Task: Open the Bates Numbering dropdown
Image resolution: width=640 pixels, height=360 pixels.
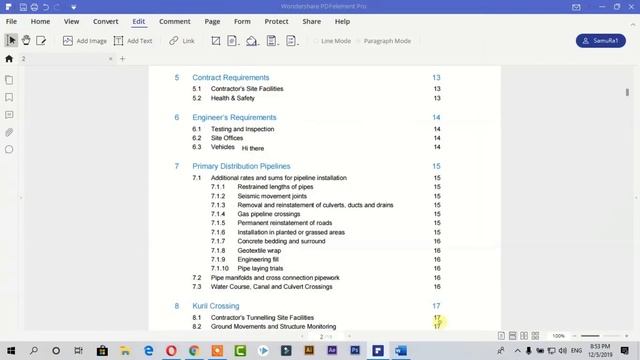Action: tap(291, 41)
